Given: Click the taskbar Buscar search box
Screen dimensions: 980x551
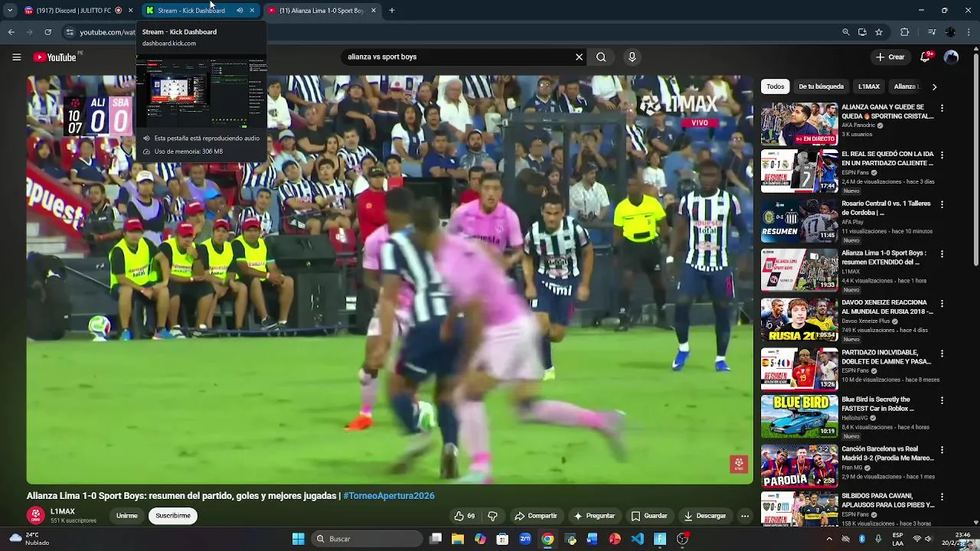Looking at the screenshot, I should point(367,539).
